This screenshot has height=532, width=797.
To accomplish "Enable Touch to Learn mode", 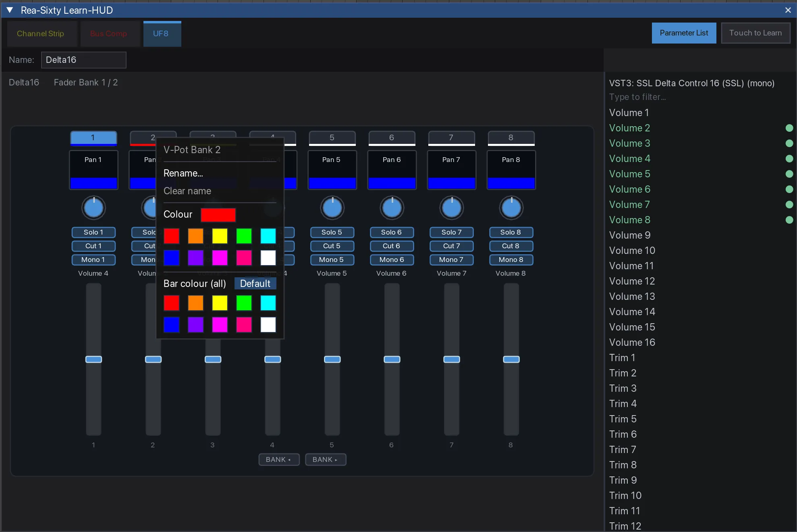I will tap(755, 33).
